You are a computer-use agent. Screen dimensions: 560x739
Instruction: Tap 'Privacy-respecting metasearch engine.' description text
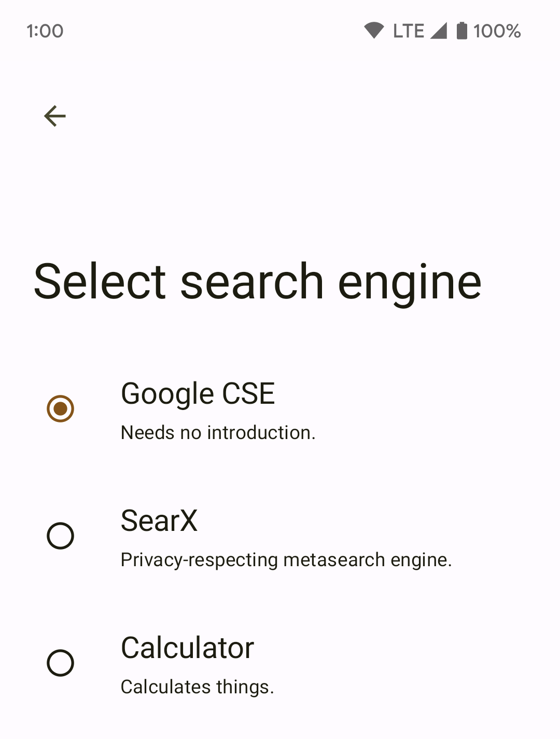286,560
